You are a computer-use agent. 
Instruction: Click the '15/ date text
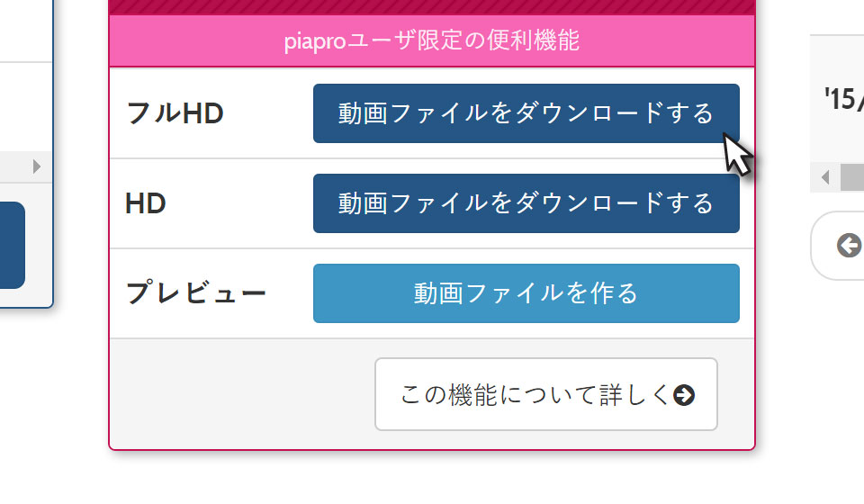[843, 98]
